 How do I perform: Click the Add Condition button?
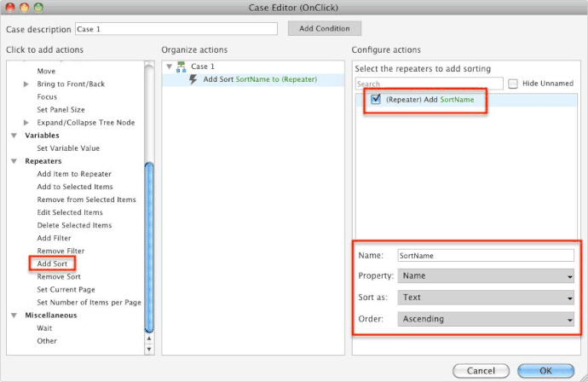coord(325,28)
